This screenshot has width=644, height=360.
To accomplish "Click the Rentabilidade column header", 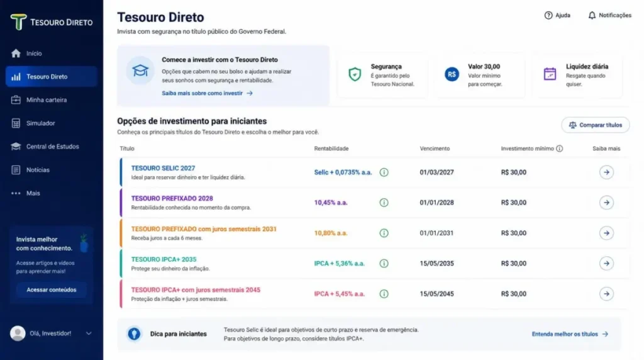I will click(331, 149).
